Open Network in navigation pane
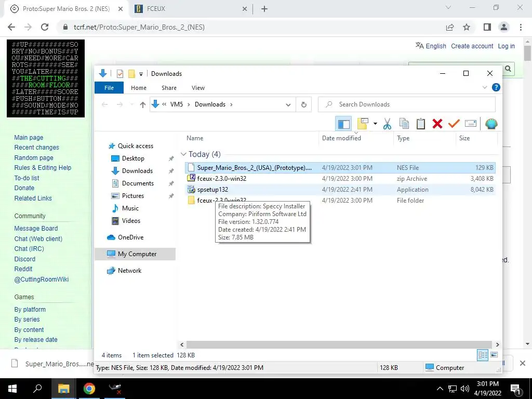 coord(129,271)
